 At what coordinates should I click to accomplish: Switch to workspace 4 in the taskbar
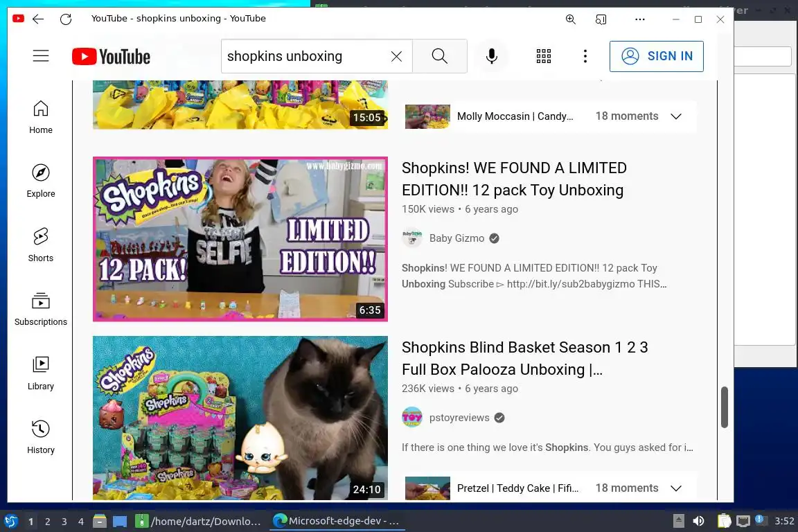(x=81, y=522)
